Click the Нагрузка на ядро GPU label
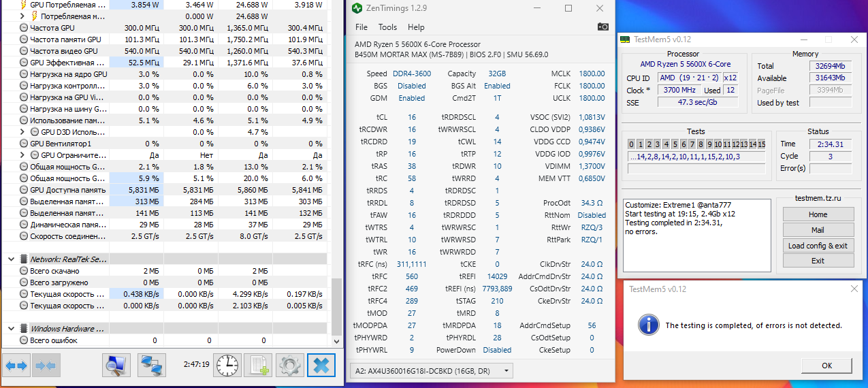The width and height of the screenshot is (868, 388). 68,74
